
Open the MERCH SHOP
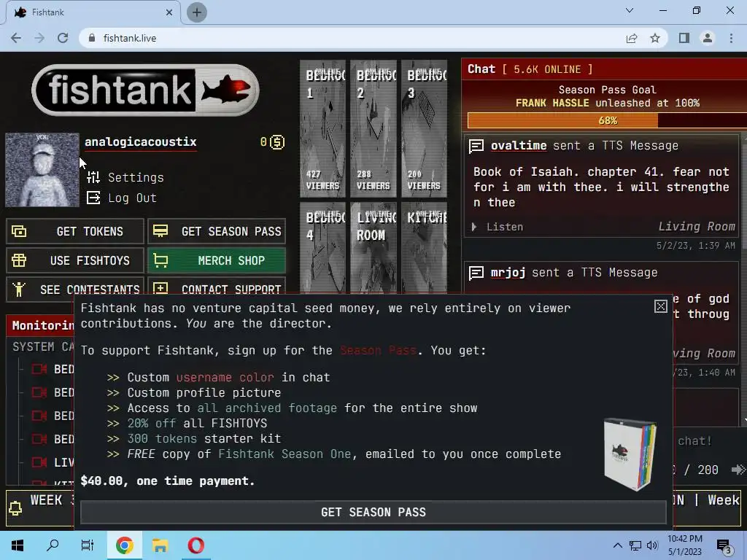217,260
